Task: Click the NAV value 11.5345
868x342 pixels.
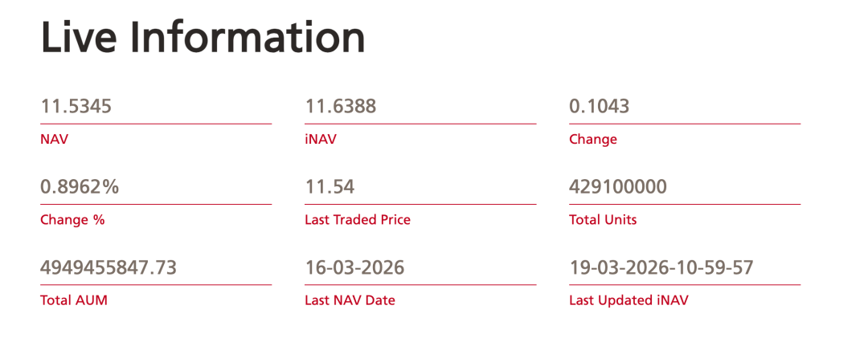Action: (x=76, y=106)
